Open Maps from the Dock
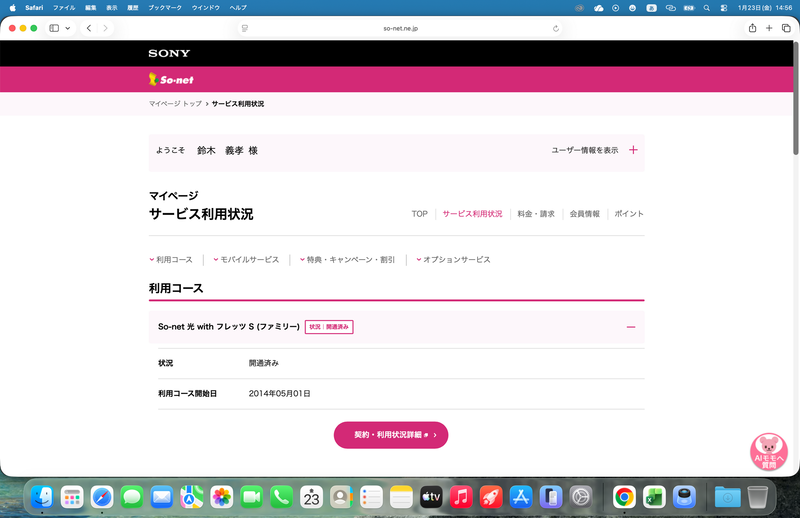Screen dimensions: 800x518 (191, 497)
